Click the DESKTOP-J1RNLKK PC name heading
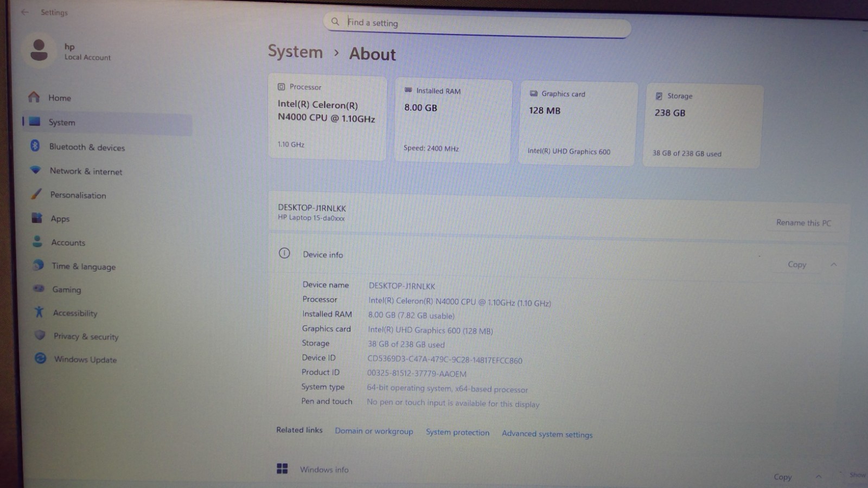 312,208
